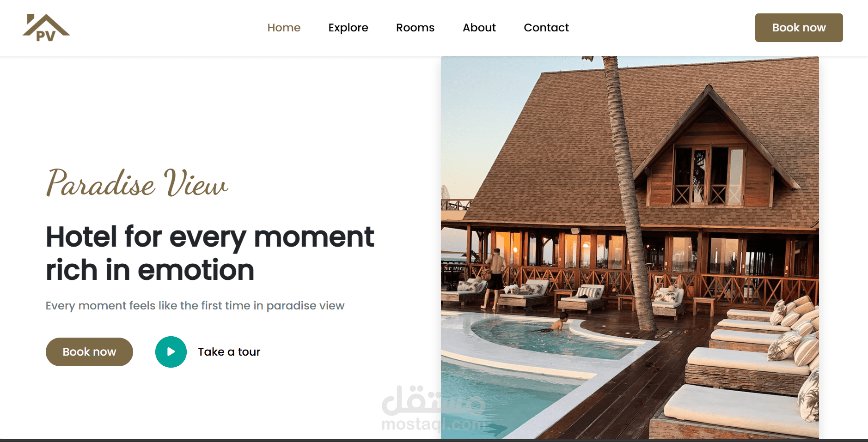868x442 pixels.
Task: Select About in the navigation bar
Action: 479,28
